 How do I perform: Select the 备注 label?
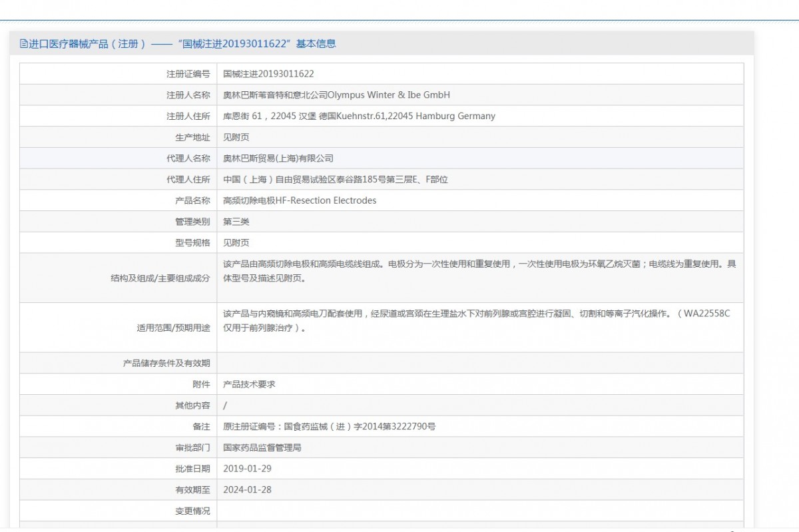202,426
